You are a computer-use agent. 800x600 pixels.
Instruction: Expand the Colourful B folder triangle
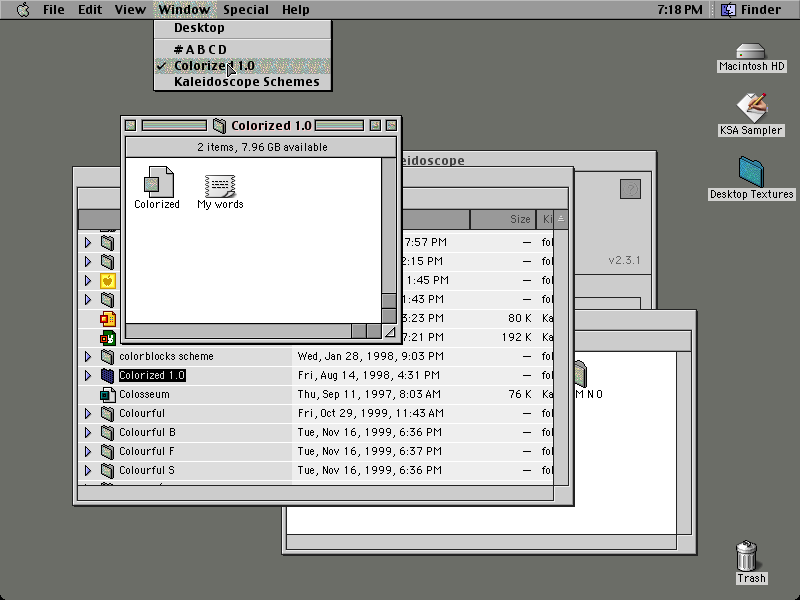(x=88, y=433)
